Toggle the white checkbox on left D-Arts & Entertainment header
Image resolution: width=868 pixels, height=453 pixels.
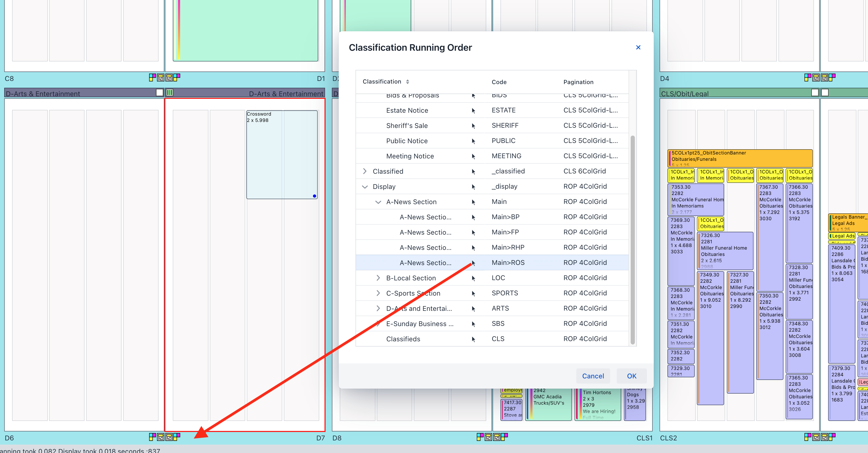[x=160, y=93]
